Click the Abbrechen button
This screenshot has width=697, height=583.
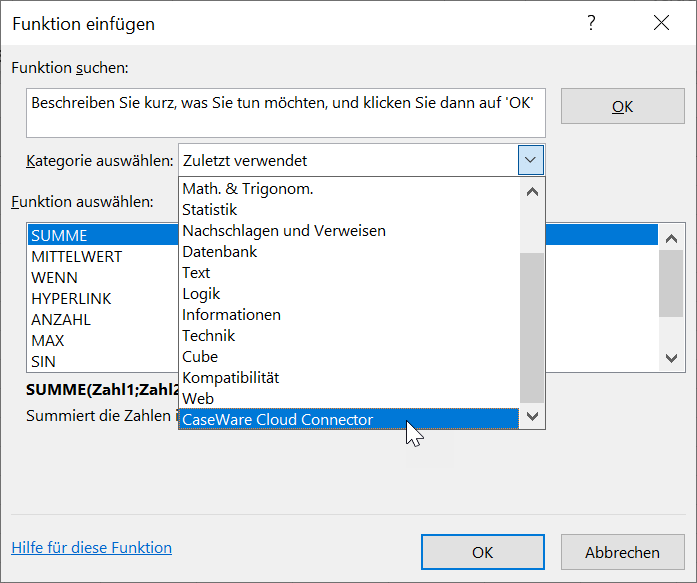(x=622, y=552)
